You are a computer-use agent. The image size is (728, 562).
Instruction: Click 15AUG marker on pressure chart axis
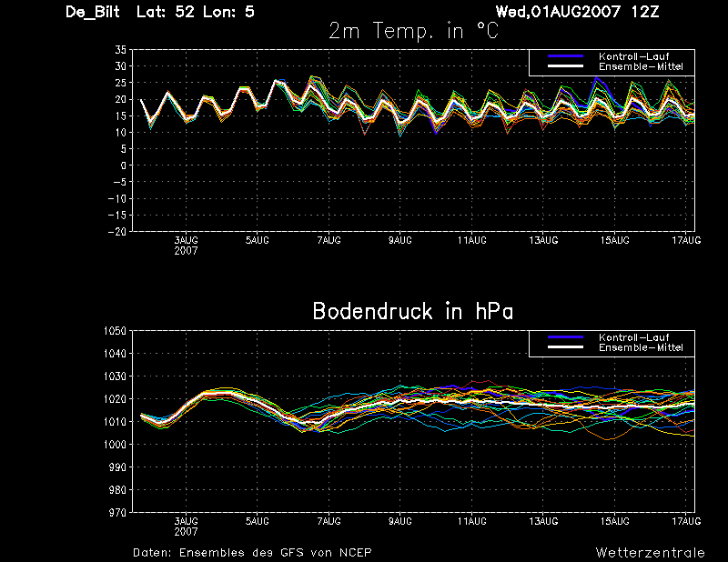click(615, 521)
